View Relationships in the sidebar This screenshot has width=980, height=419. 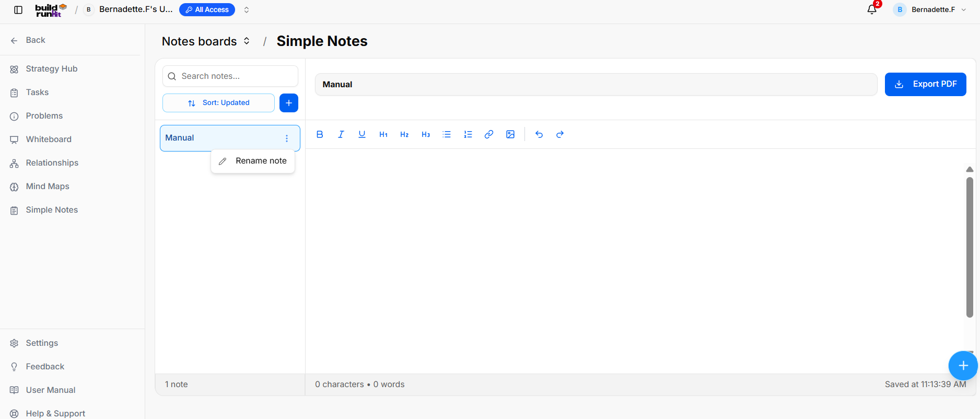(x=52, y=163)
